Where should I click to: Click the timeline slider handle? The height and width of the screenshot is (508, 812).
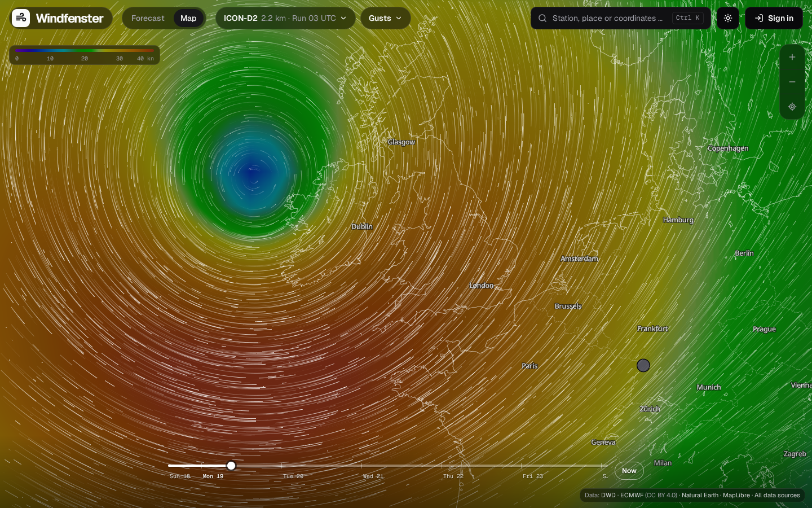click(231, 466)
